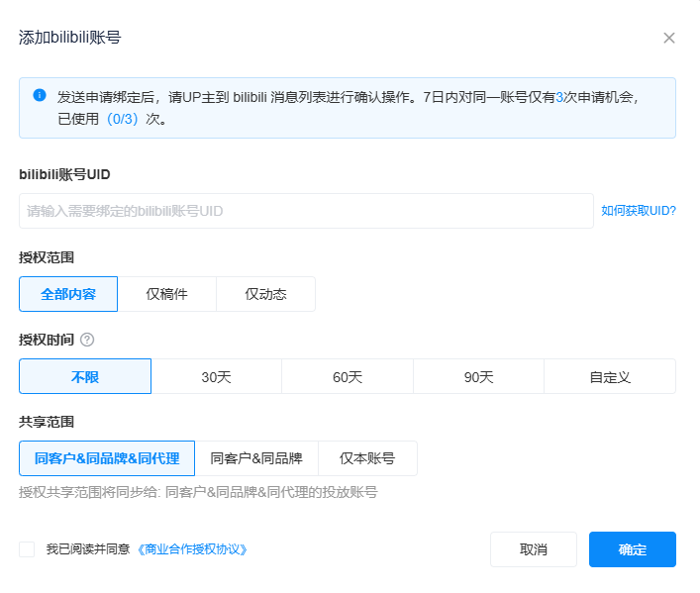Choose 自定义 authorization time
The width and height of the screenshot is (700, 593).
pos(610,376)
